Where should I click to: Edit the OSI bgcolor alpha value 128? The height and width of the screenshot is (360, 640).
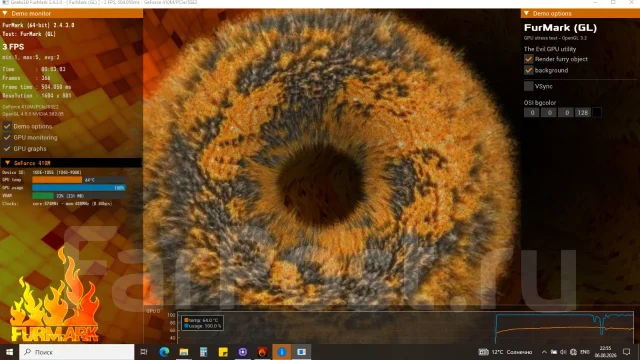click(583, 113)
